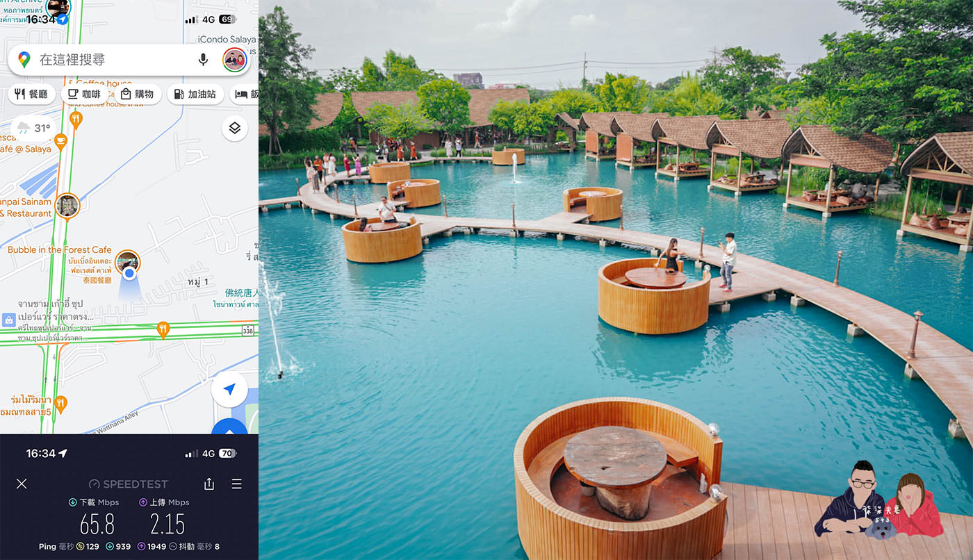The width and height of the screenshot is (973, 560).
Task: Tap the orange restaurant pin near route 338
Action: tap(163, 329)
